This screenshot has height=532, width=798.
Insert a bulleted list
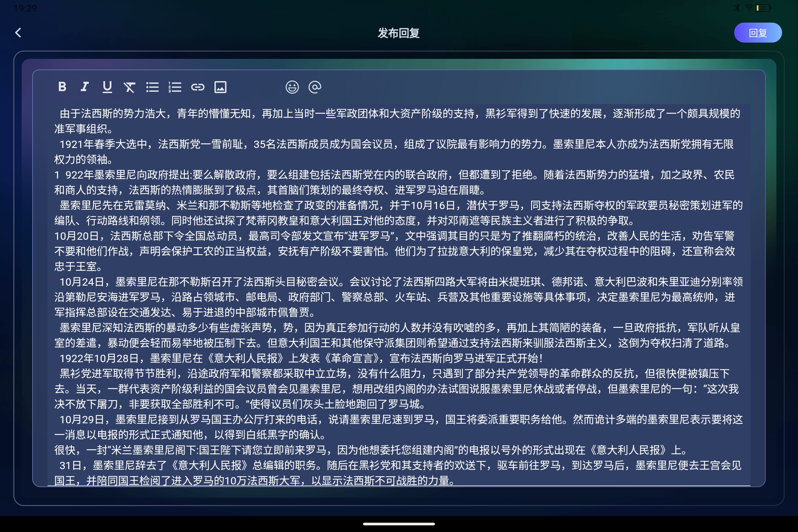click(x=152, y=87)
